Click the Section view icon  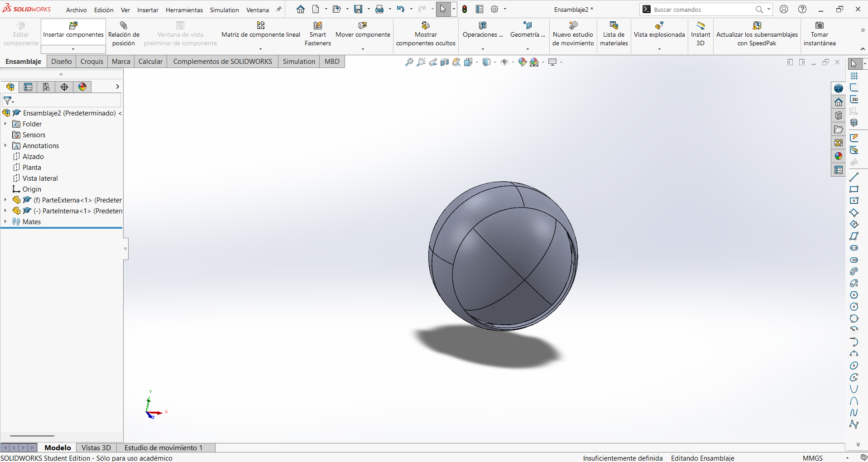[445, 62]
